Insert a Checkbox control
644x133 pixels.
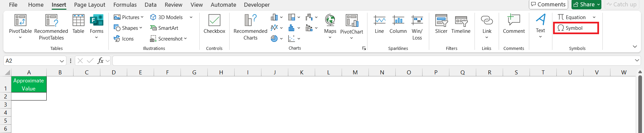214,24
